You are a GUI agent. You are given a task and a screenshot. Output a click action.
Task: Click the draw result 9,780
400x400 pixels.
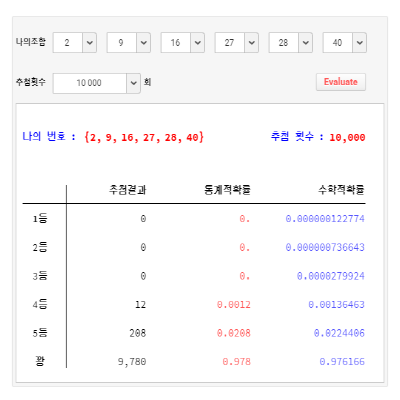(132, 362)
